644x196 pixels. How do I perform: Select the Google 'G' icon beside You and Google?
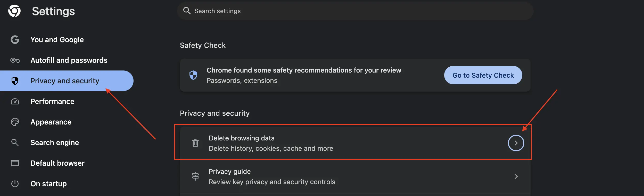pyautogui.click(x=15, y=40)
